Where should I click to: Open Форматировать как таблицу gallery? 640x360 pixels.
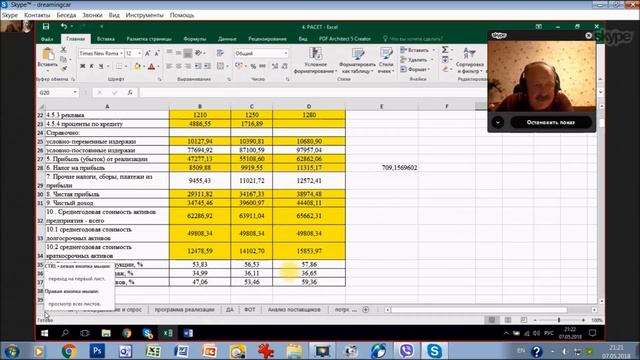click(x=358, y=60)
